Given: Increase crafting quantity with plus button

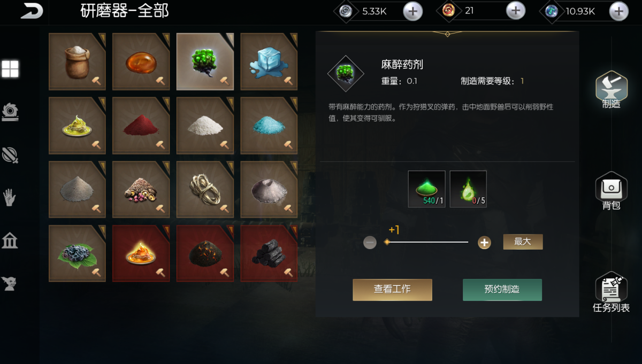Looking at the screenshot, I should (x=484, y=243).
